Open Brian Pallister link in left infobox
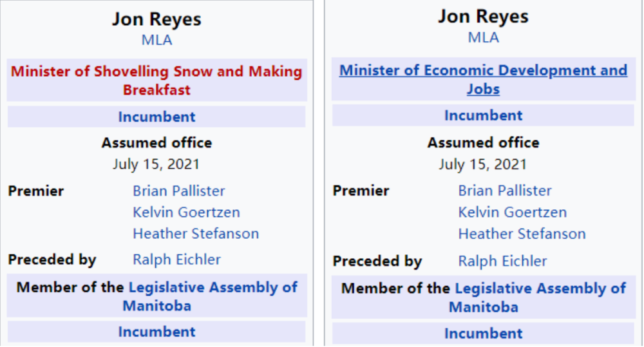This screenshot has height=347, width=644. click(179, 191)
